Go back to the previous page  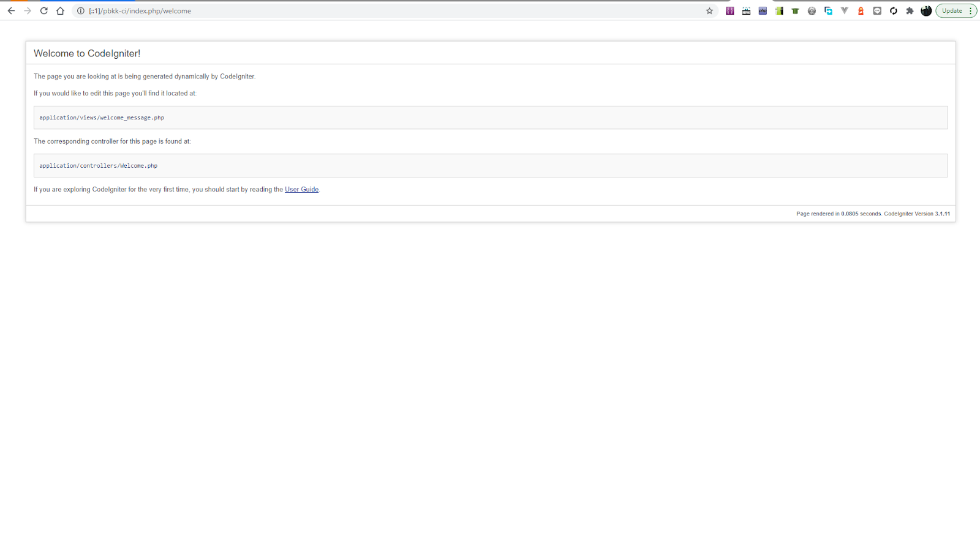point(11,11)
